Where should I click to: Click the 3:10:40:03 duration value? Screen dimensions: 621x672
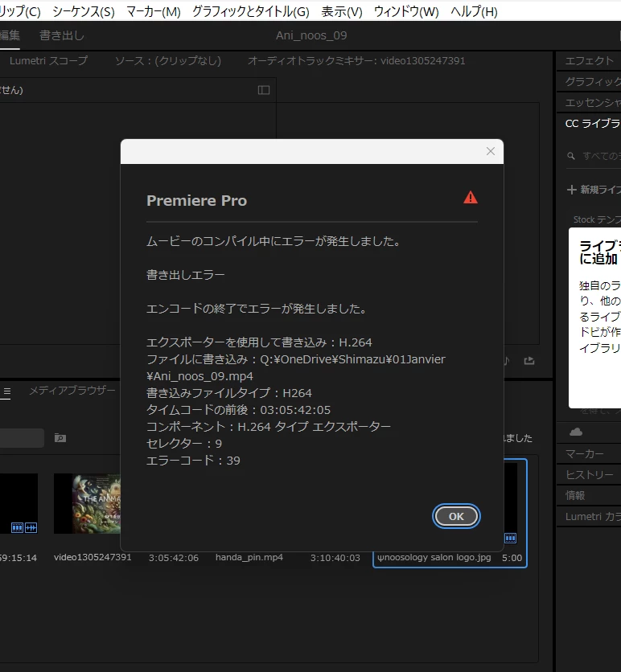tap(335, 558)
